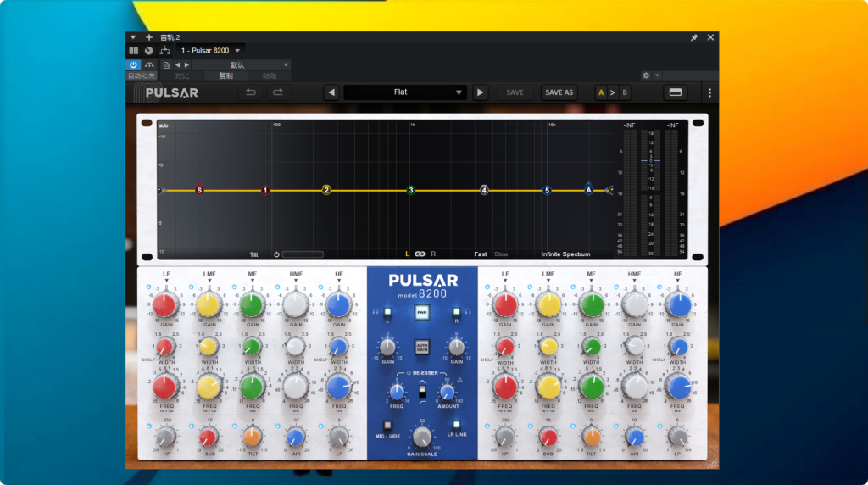The height and width of the screenshot is (485, 868).
Task: Toggle left-channel HP filter LED
Action: (148, 426)
